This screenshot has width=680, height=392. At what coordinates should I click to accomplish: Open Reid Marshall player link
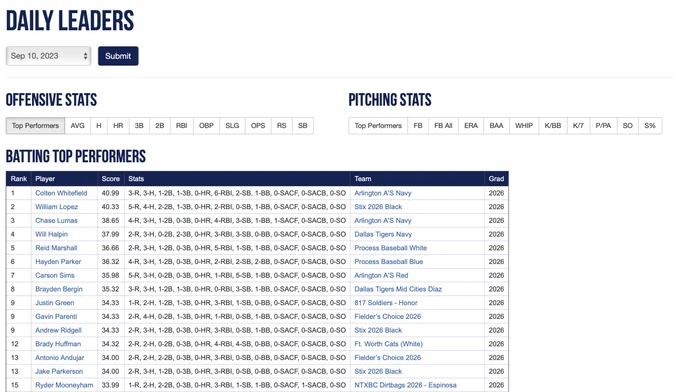coord(56,248)
